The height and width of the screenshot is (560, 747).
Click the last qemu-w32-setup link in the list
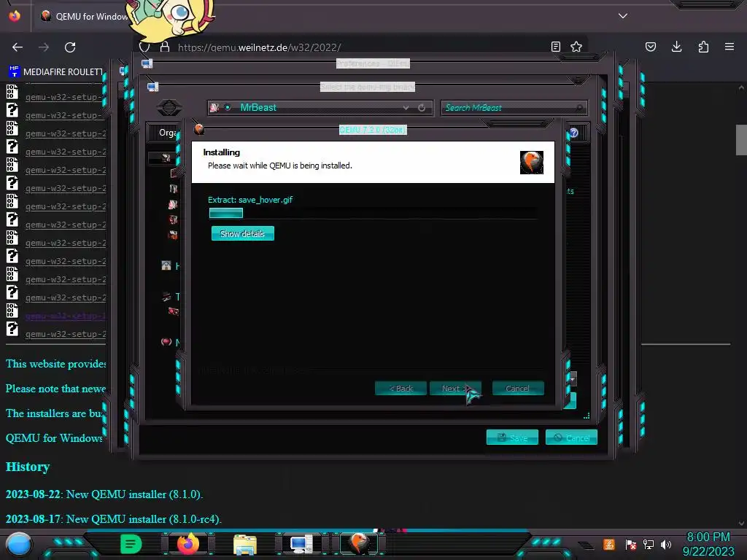[65, 334]
